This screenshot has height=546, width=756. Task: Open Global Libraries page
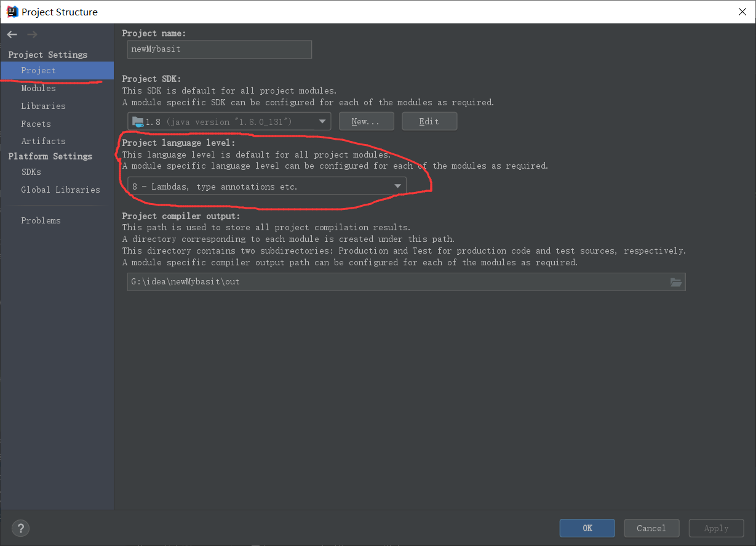tap(60, 190)
